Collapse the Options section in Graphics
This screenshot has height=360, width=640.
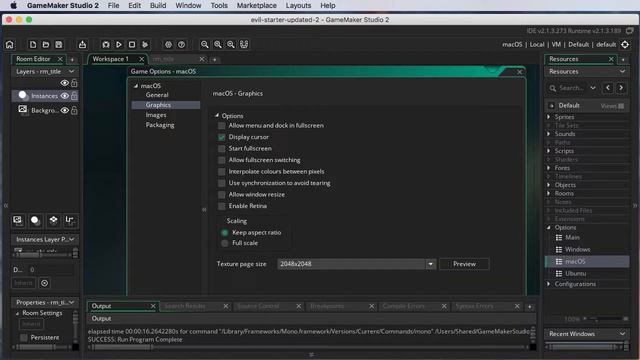217,116
